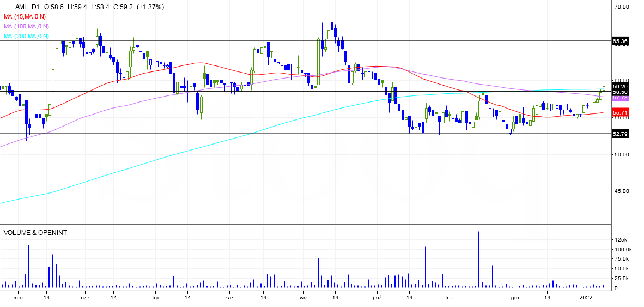The width and height of the screenshot is (644, 307).
Task: Click the VOLUME & OPENINT panel title
Action: click(x=35, y=232)
